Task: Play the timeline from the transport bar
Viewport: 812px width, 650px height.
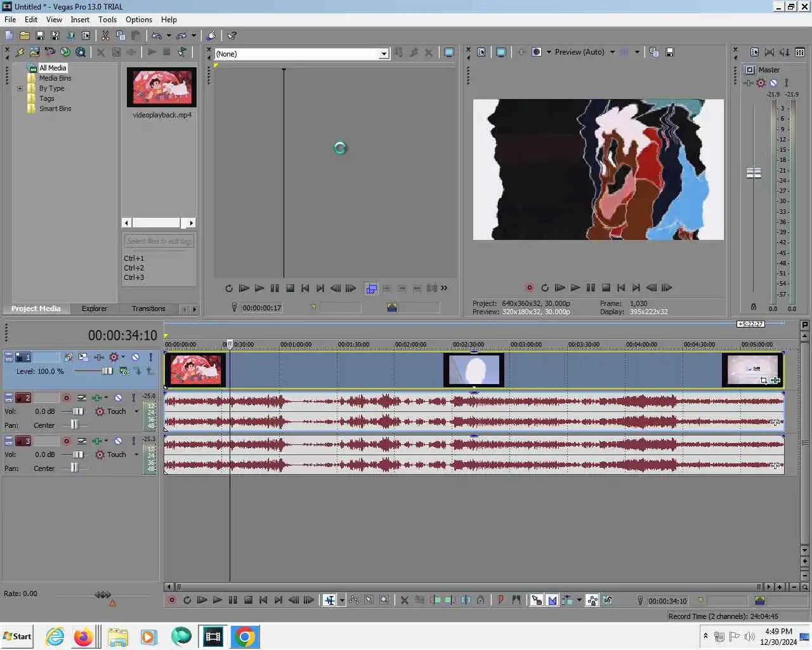Action: [x=218, y=600]
